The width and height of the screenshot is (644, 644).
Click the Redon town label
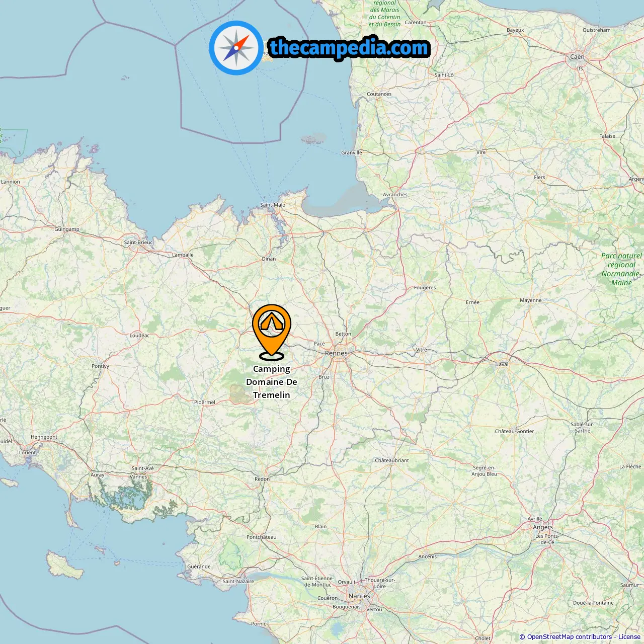click(262, 479)
